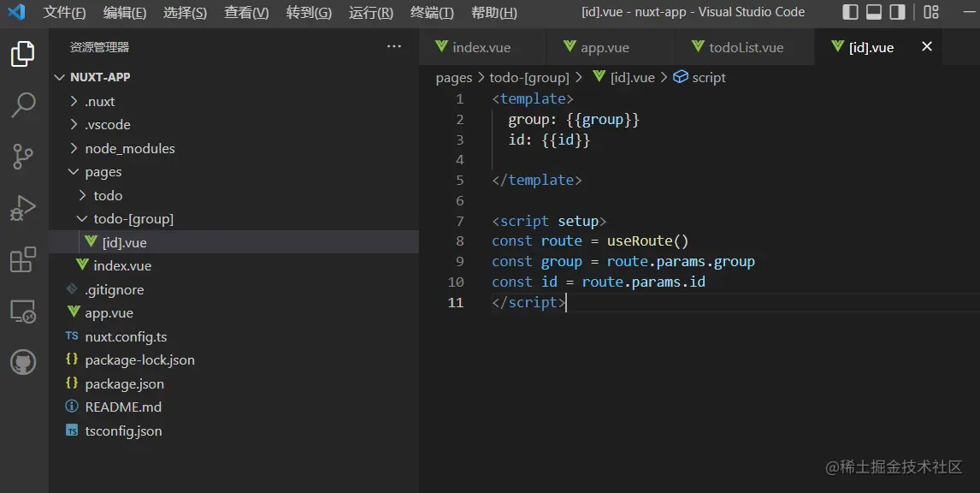Open [id].vue in the file tree
This screenshot has height=493, width=980.
pyautogui.click(x=233, y=242)
